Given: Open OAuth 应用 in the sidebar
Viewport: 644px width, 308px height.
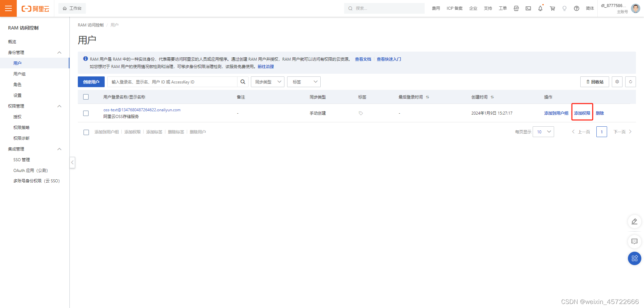Looking at the screenshot, I should click(x=31, y=170).
